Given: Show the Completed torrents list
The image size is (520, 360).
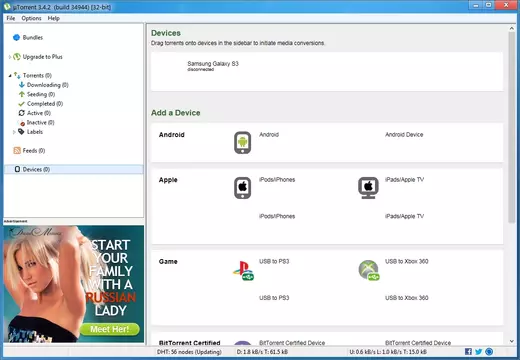Looking at the screenshot, I should coord(41,104).
